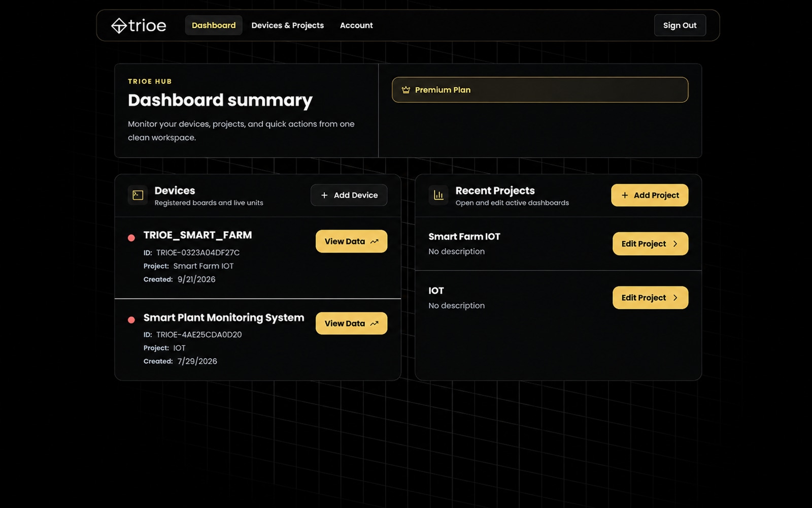This screenshot has height=508, width=812.
Task: Click the trioe logo
Action: [139, 25]
